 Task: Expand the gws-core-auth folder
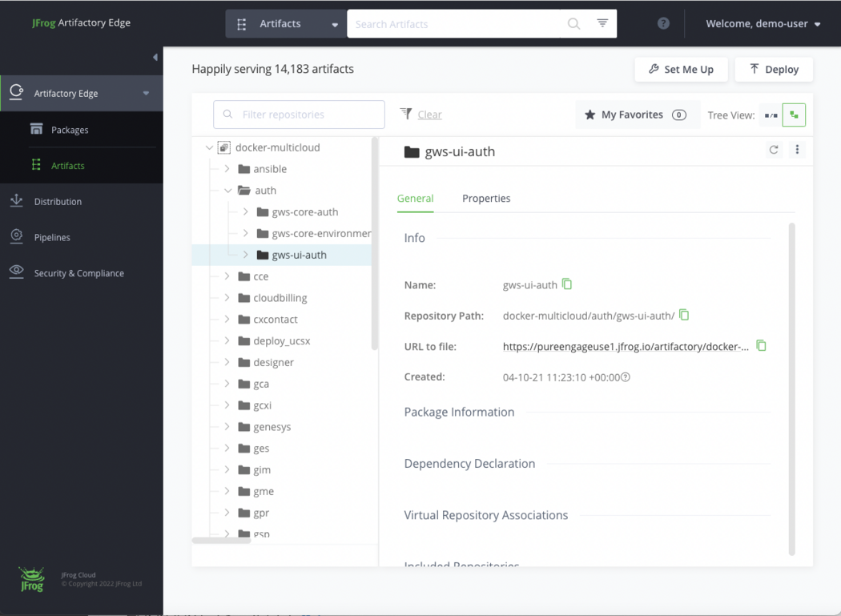pyautogui.click(x=245, y=212)
